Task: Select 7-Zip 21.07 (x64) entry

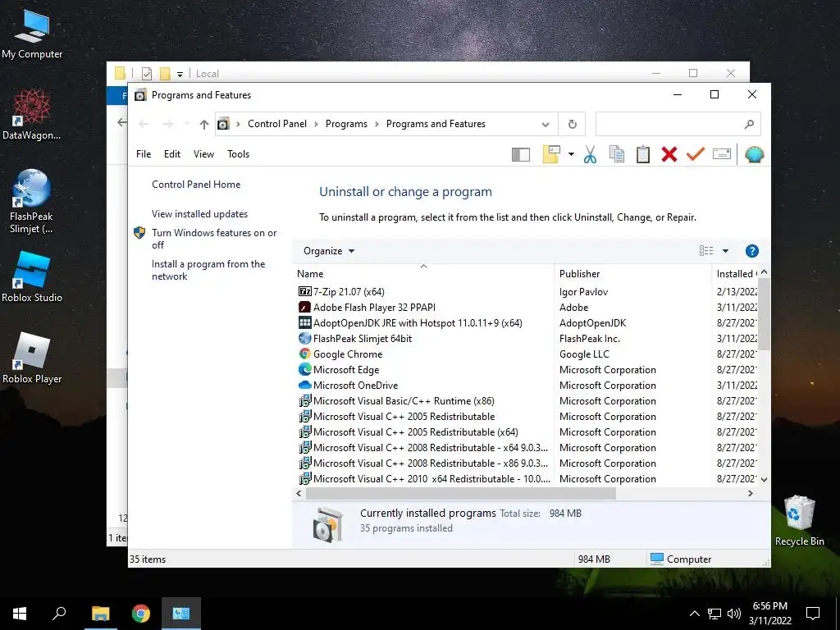Action: [x=349, y=292]
